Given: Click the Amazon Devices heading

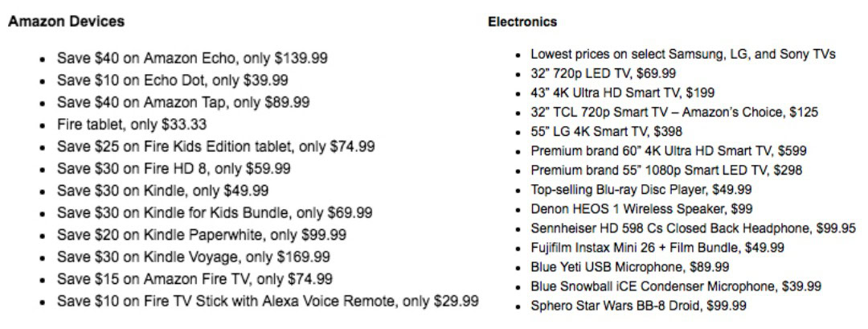Looking at the screenshot, I should pyautogui.click(x=66, y=22).
